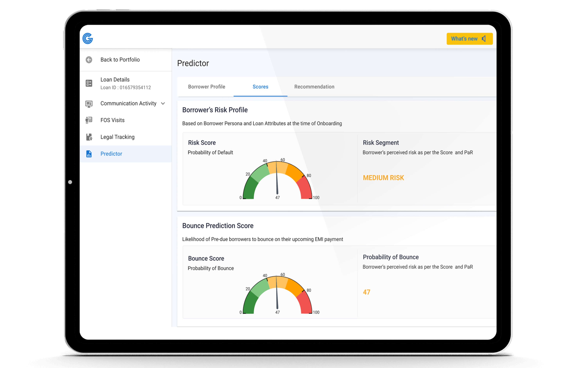This screenshot has height=368, width=588.
Task: Click the blue G logo icon
Action: point(87,38)
